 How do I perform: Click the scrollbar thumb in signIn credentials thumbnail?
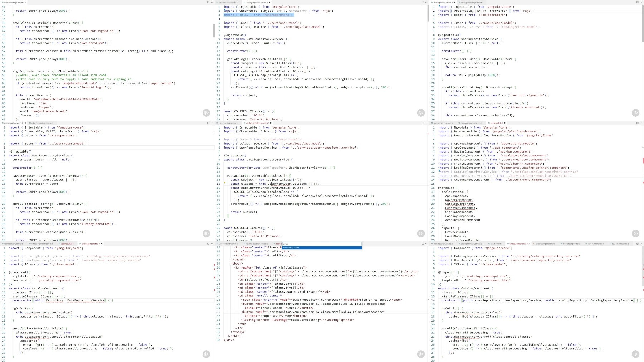click(214, 30)
